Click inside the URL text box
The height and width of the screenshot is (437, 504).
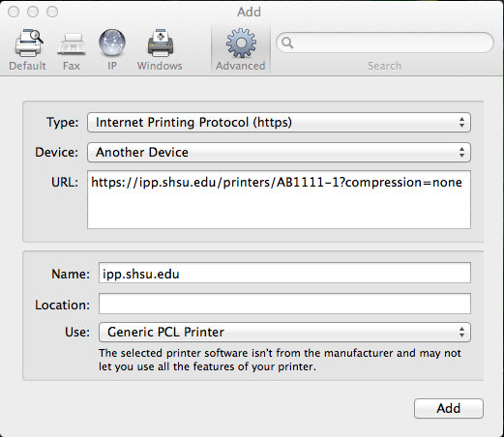279,200
